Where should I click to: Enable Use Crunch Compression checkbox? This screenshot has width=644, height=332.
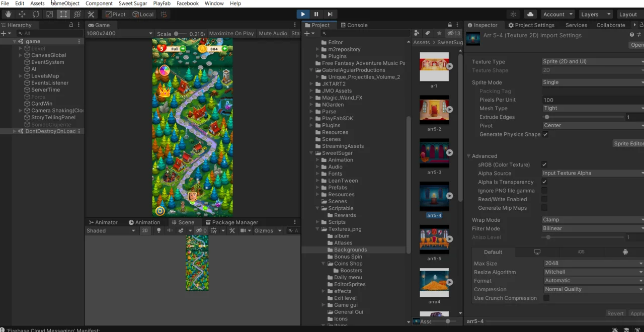point(546,298)
